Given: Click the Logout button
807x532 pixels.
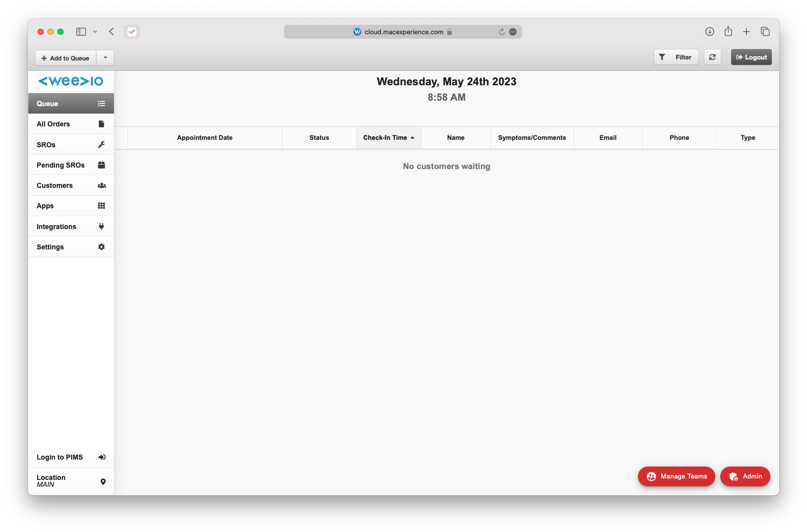Looking at the screenshot, I should tap(751, 58).
